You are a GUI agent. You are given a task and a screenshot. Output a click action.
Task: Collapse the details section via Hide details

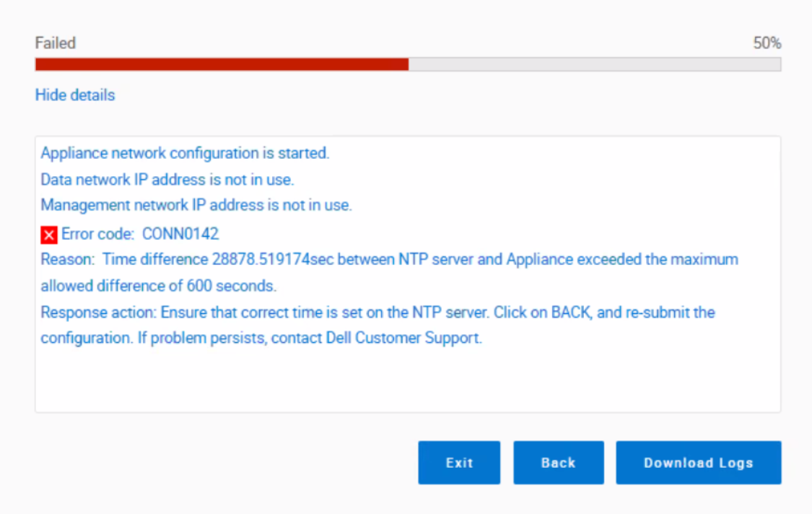[x=74, y=95]
